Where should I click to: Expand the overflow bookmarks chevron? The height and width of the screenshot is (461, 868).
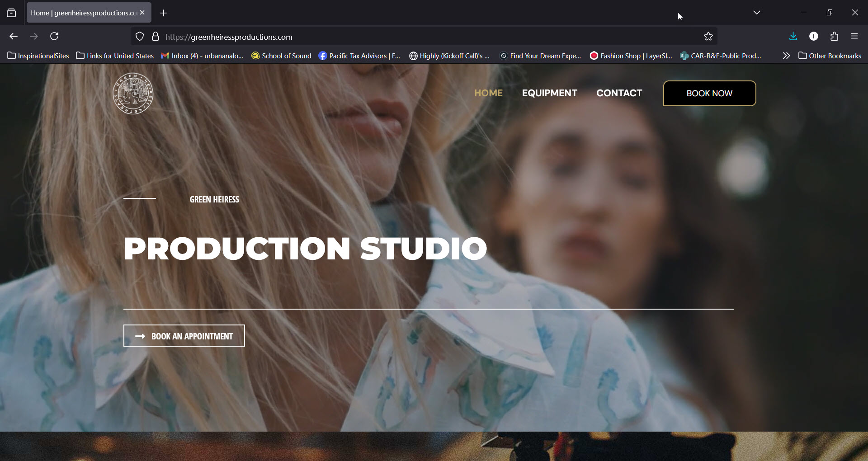click(x=786, y=56)
